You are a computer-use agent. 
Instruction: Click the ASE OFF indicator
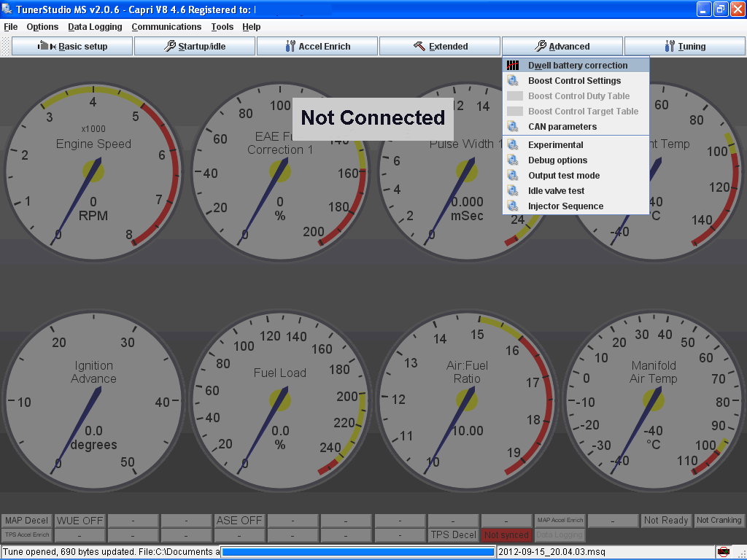tap(239, 521)
